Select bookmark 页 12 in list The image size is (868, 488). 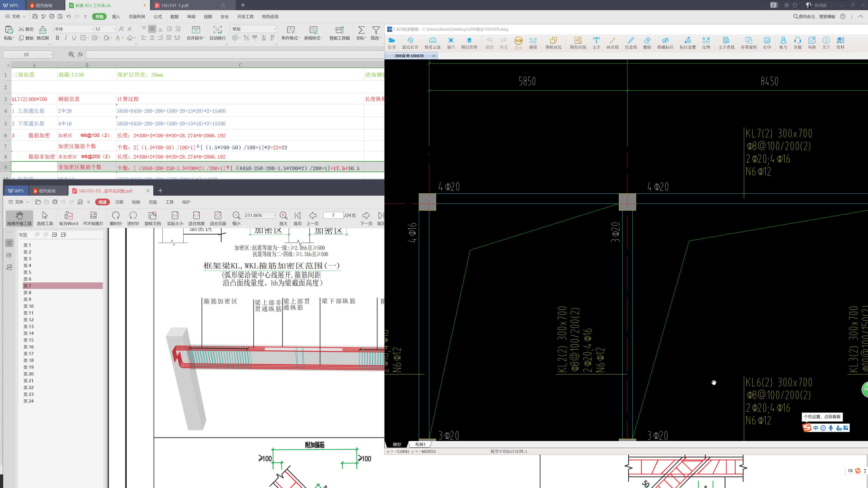tap(29, 320)
